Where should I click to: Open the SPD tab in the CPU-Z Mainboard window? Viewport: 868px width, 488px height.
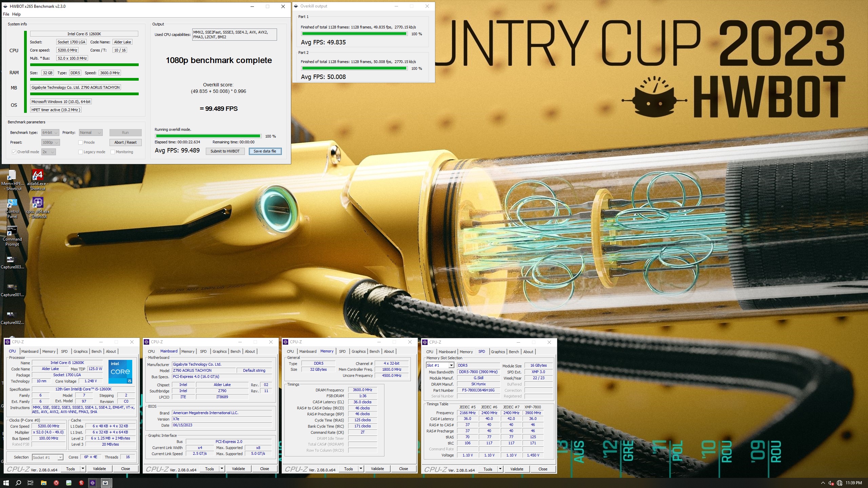click(x=203, y=351)
